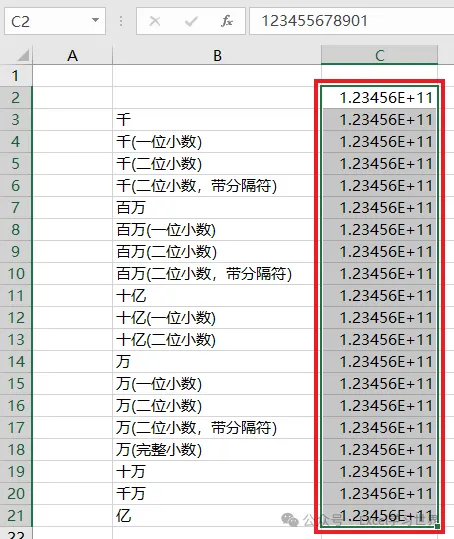
Task: Click cell C3 in the 千 row
Action: [379, 120]
